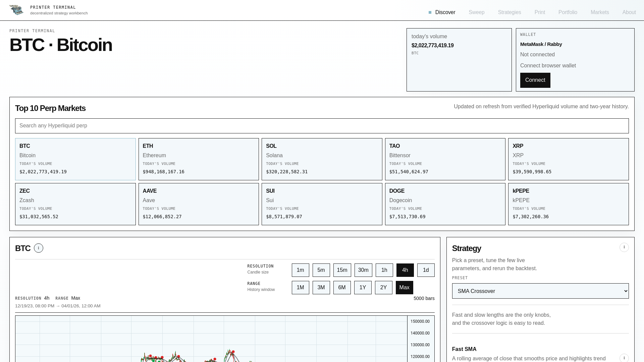Image resolution: width=644 pixels, height=362 pixels.
Task: Choose the 1Y history range
Action: pyautogui.click(x=363, y=288)
